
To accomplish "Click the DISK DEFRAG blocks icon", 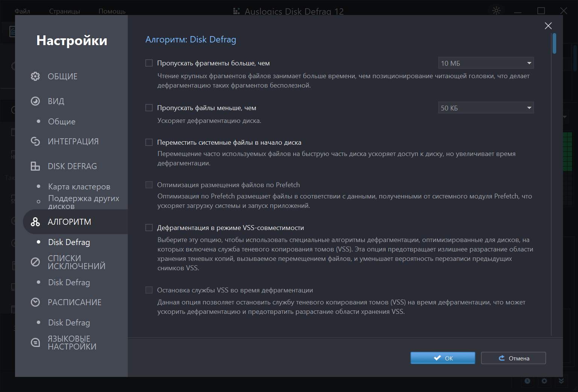I will click(35, 166).
